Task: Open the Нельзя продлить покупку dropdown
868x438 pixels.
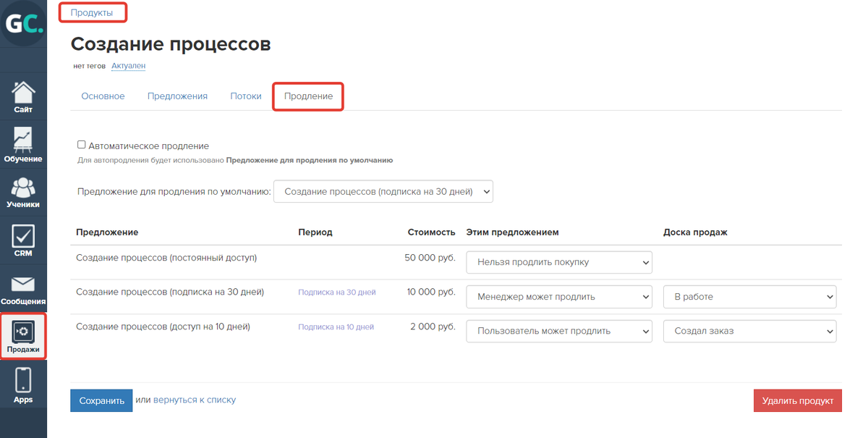Action: [x=559, y=262]
